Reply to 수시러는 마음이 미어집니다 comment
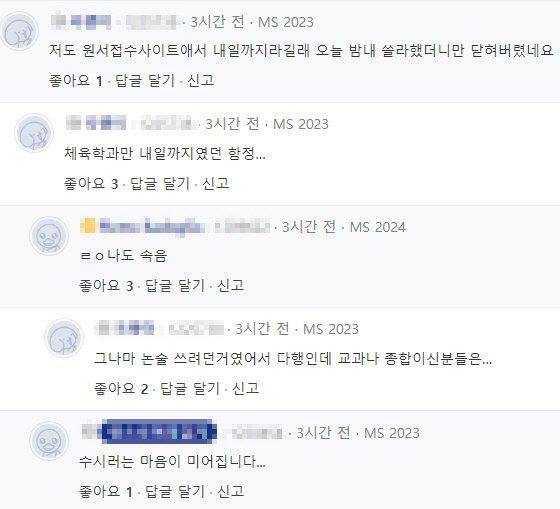Viewport: 560px width, 509px height. 175,491
